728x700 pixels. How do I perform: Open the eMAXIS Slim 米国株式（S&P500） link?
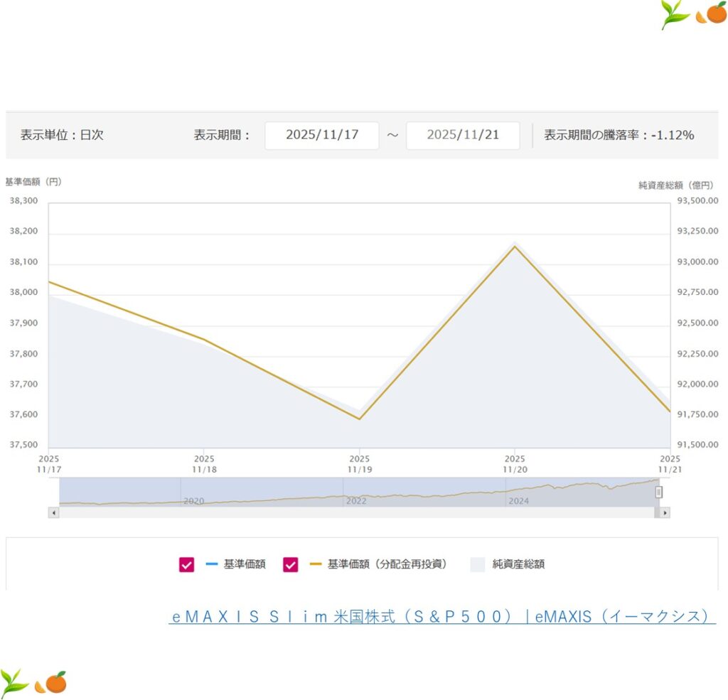pos(441,617)
